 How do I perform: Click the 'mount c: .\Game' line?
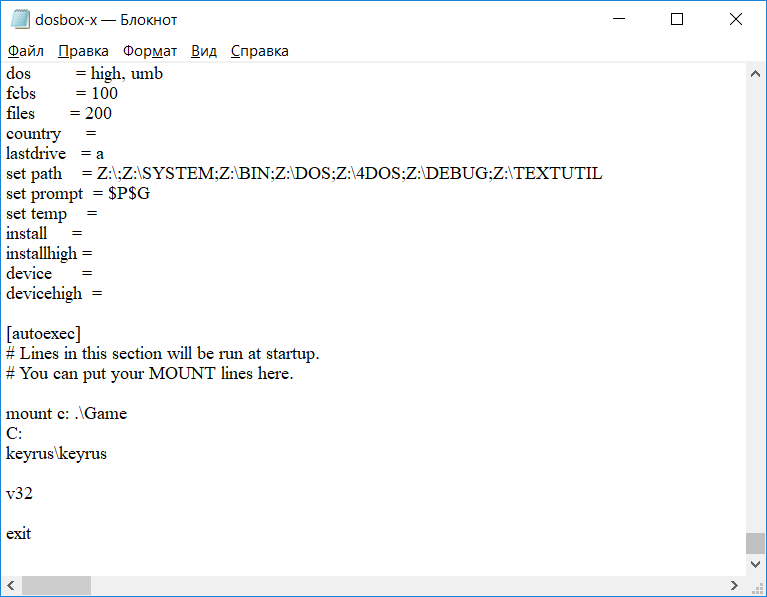tap(67, 414)
